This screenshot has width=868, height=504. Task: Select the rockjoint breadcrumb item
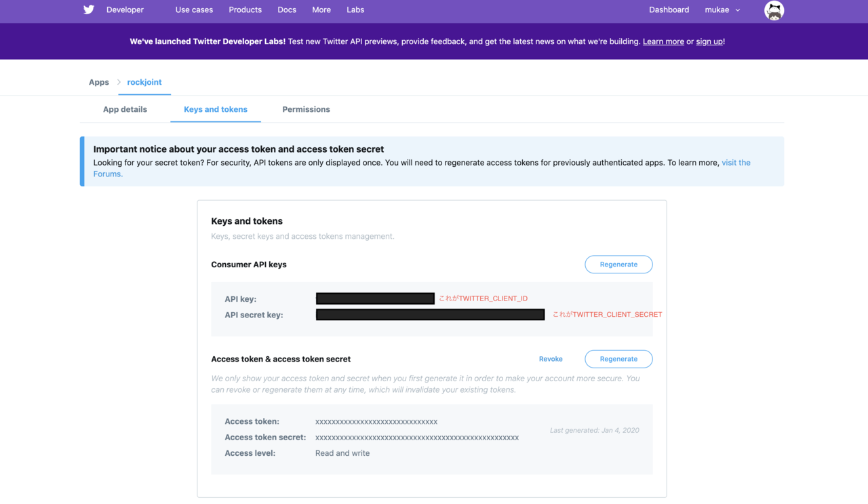[x=144, y=82]
